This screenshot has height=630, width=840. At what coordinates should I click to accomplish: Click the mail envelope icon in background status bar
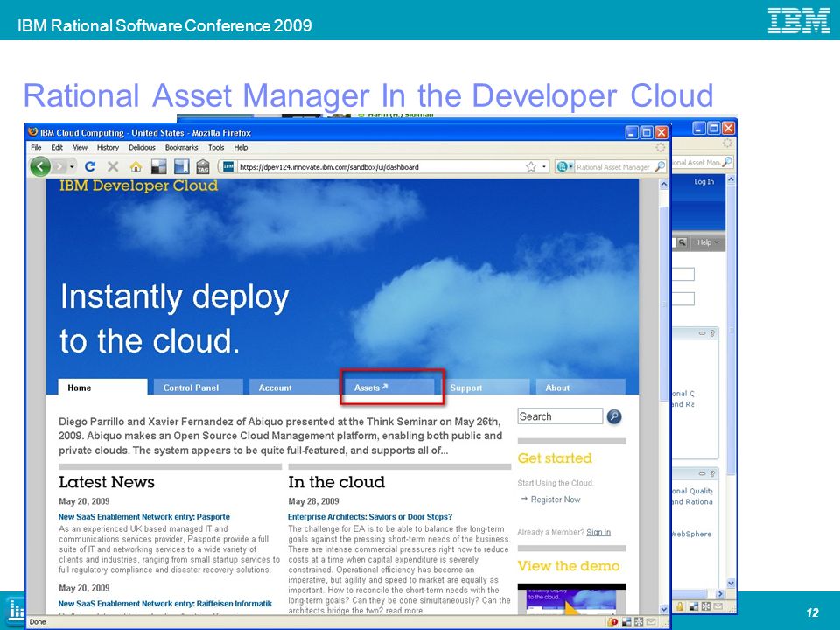pyautogui.click(x=717, y=606)
